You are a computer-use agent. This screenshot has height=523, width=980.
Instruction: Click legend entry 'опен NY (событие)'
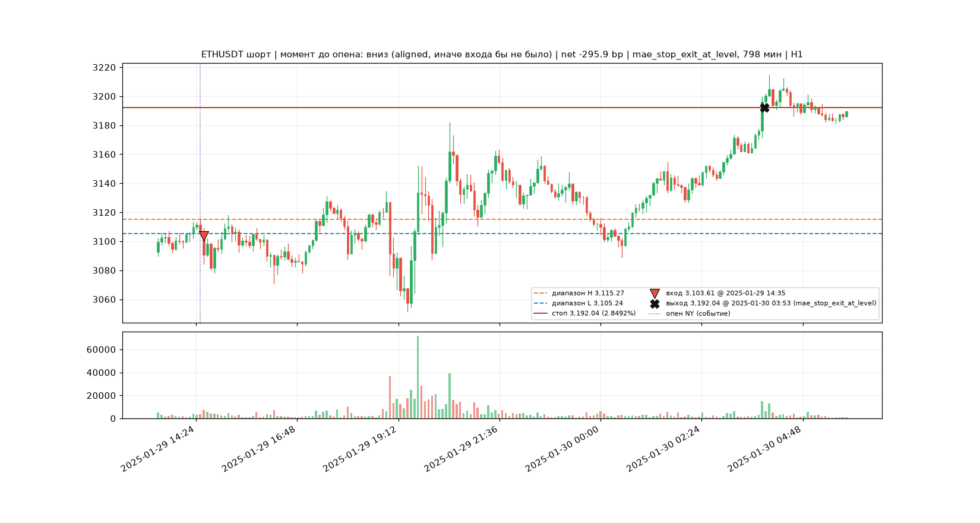tap(698, 313)
